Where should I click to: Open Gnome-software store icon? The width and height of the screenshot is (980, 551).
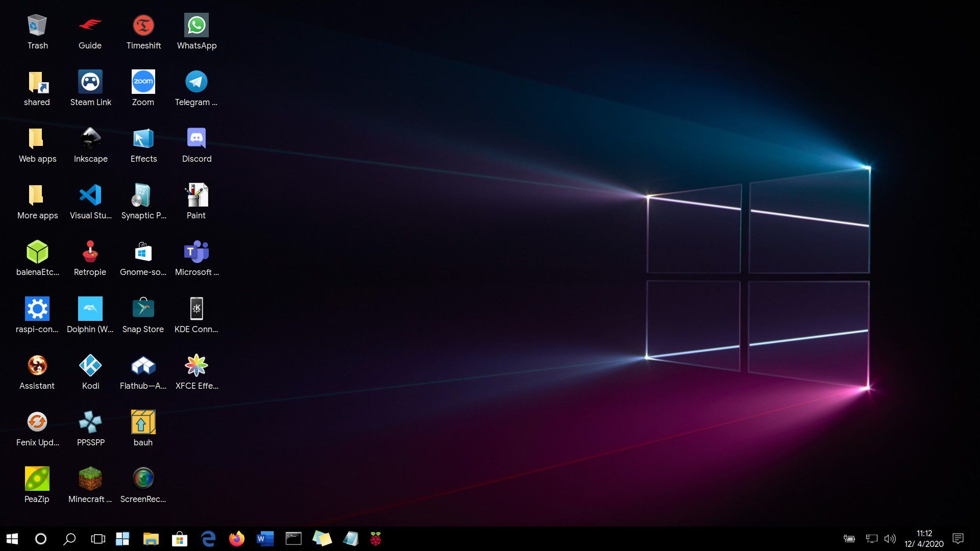[x=143, y=252]
